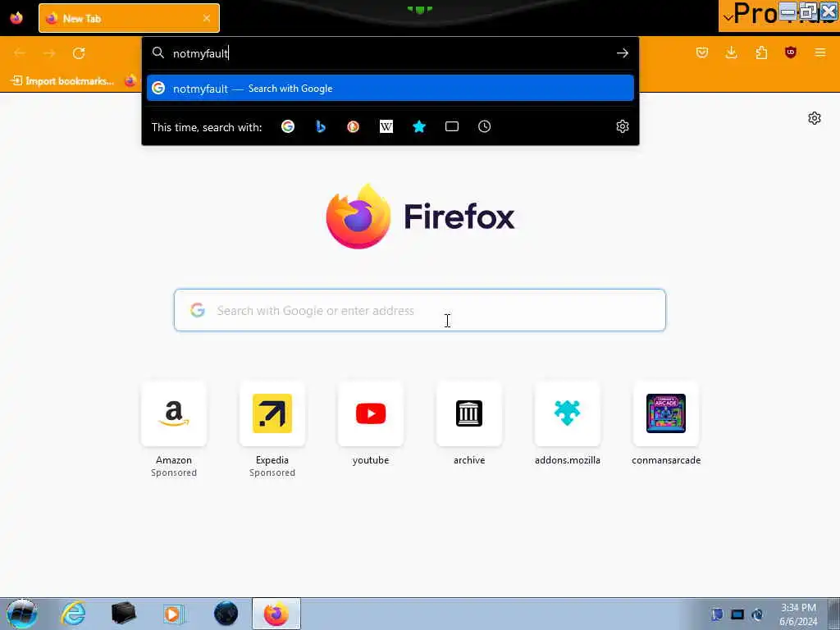840x630 pixels.
Task: Open the globe icon taskbar application
Action: (226, 614)
